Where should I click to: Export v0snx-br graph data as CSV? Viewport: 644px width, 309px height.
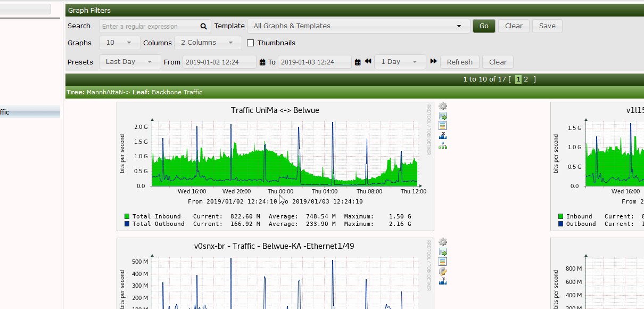(443, 252)
